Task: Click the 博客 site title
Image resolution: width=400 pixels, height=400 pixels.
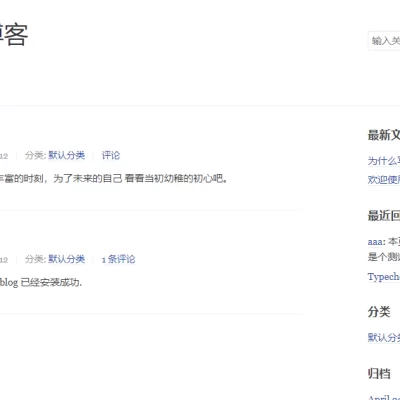Action: (x=14, y=34)
